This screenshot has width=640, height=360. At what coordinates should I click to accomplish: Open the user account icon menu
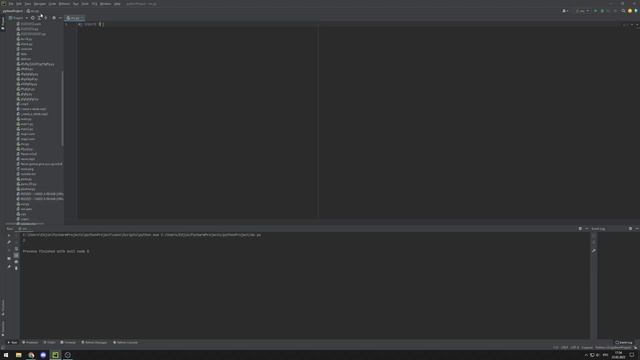click(565, 11)
